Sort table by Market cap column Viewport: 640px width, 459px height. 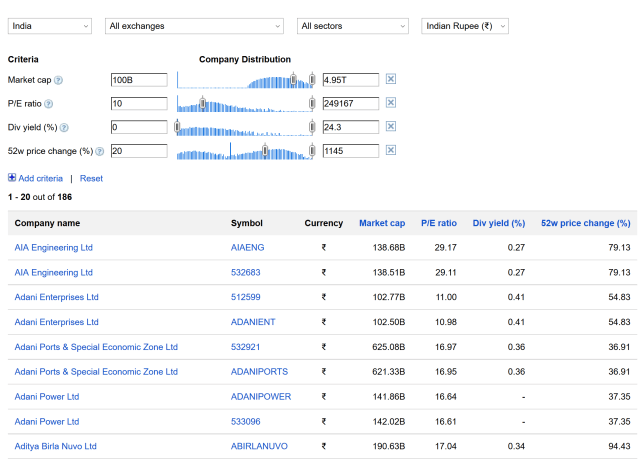[x=382, y=223]
